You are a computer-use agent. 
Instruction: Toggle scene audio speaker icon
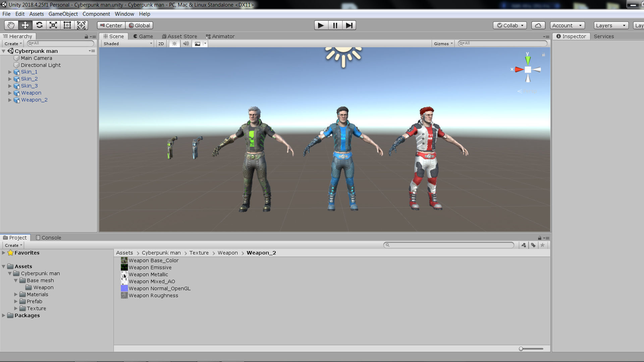pyautogui.click(x=186, y=44)
